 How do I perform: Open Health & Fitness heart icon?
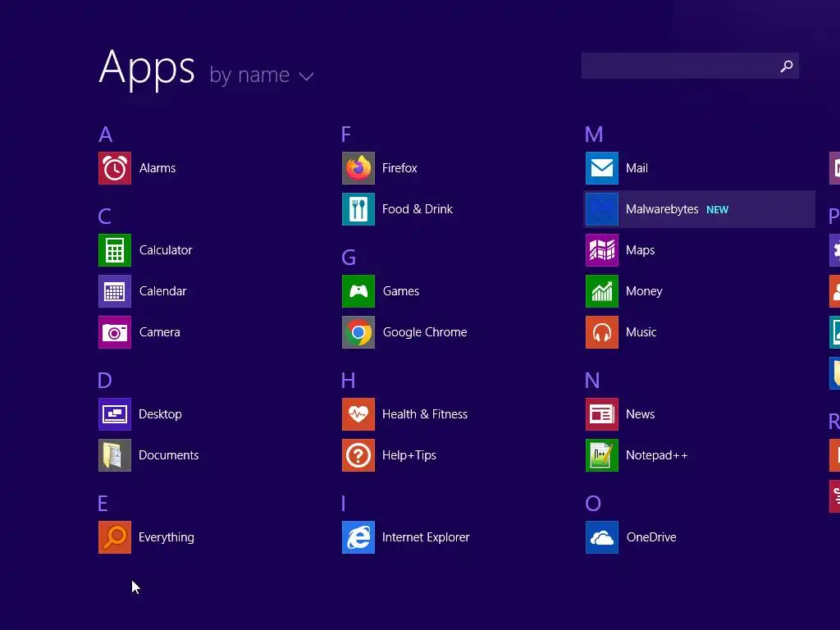click(x=358, y=414)
